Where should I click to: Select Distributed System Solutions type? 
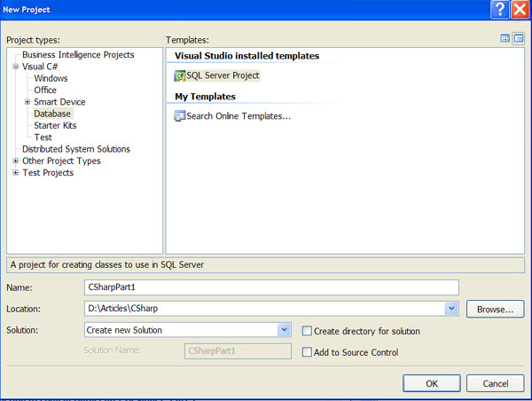(x=76, y=149)
